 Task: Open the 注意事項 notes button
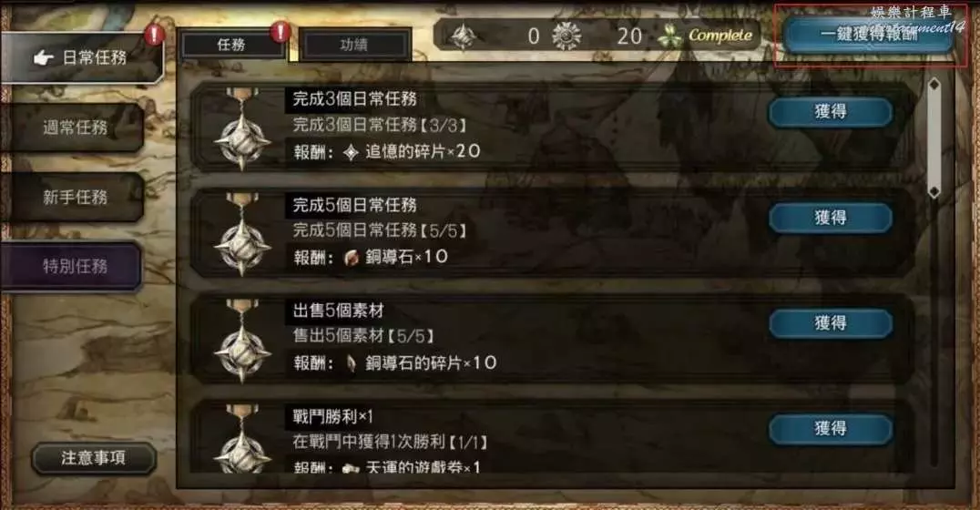[93, 458]
